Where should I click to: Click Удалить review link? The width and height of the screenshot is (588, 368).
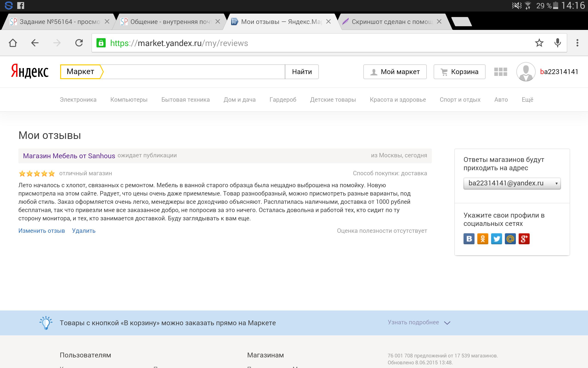pos(84,231)
